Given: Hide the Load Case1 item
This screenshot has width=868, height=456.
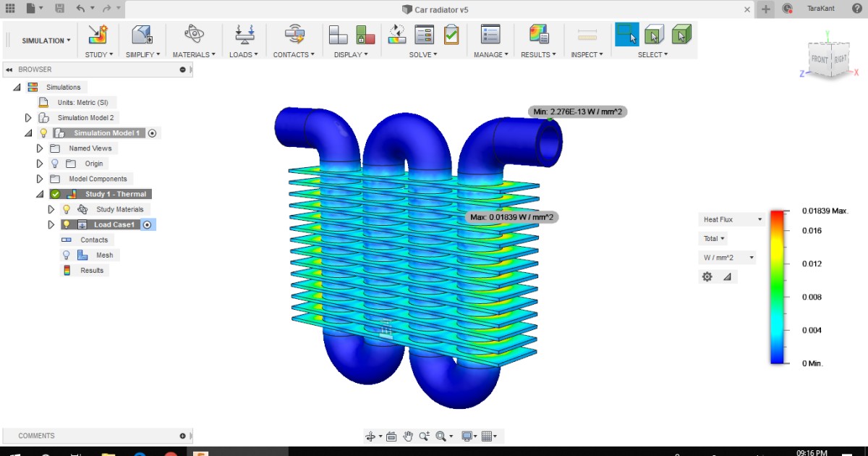Looking at the screenshot, I should point(66,224).
